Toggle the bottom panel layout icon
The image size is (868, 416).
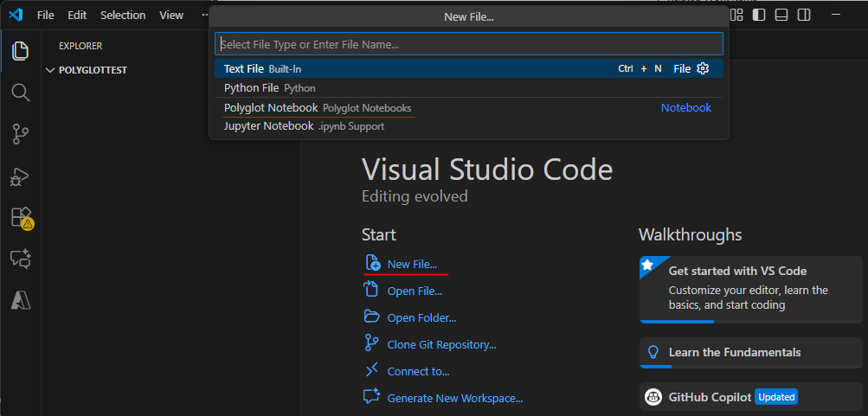tap(781, 15)
